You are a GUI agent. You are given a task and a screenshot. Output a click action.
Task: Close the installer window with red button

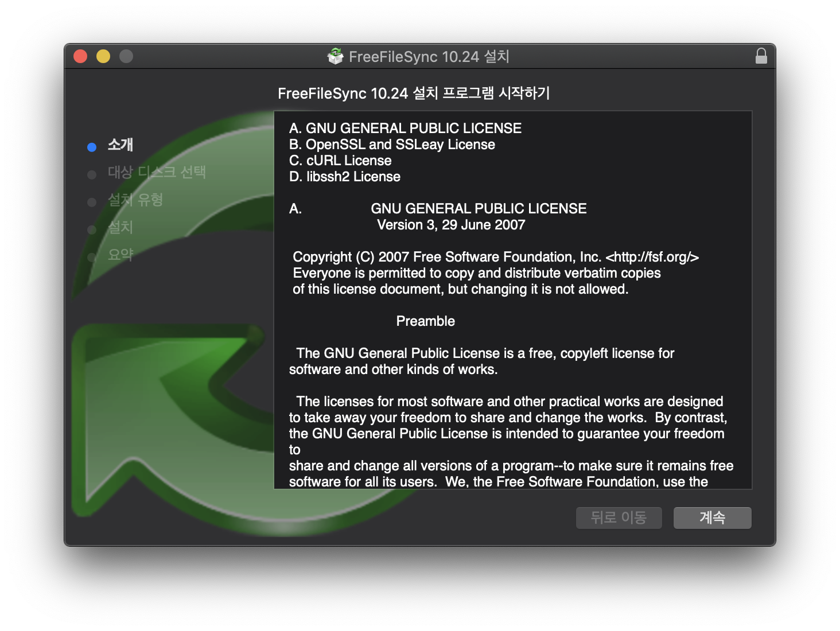click(80, 56)
